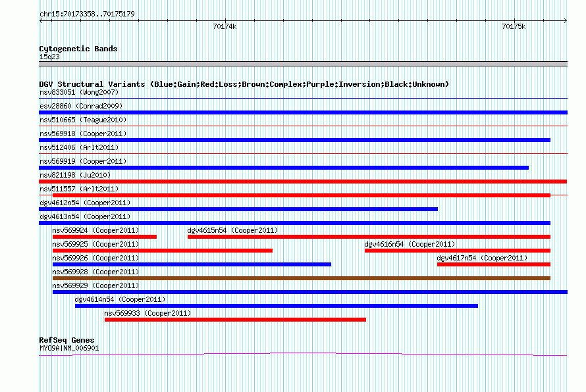
Task: Select the dgv4612n54 blue gain bar
Action: point(238,209)
